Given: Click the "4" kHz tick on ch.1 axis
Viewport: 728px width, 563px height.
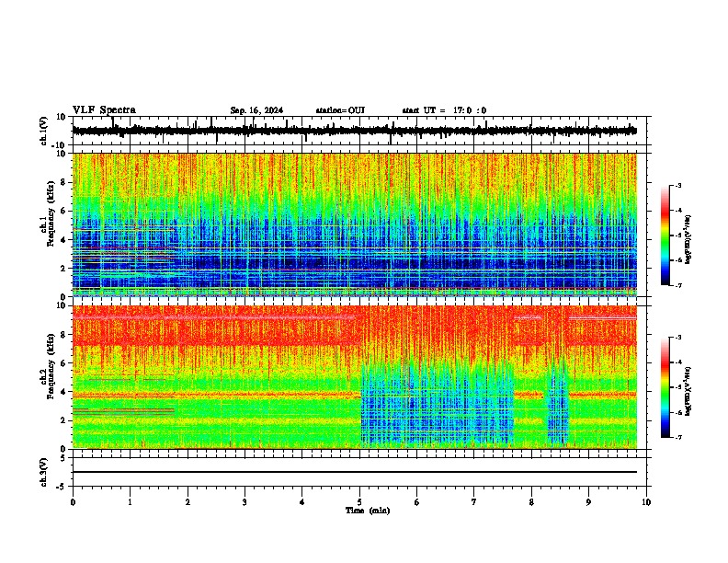Looking at the screenshot, I should (63, 240).
